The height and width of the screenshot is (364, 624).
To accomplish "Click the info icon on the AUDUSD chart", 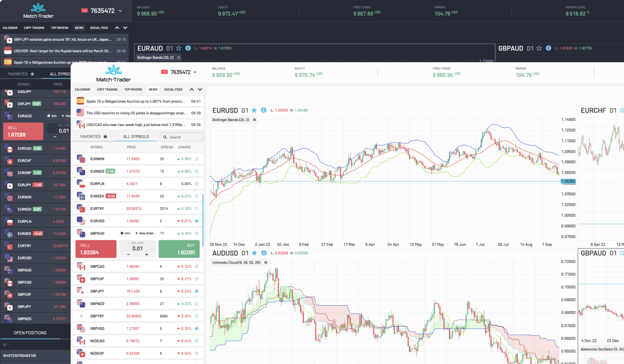I will (263, 253).
